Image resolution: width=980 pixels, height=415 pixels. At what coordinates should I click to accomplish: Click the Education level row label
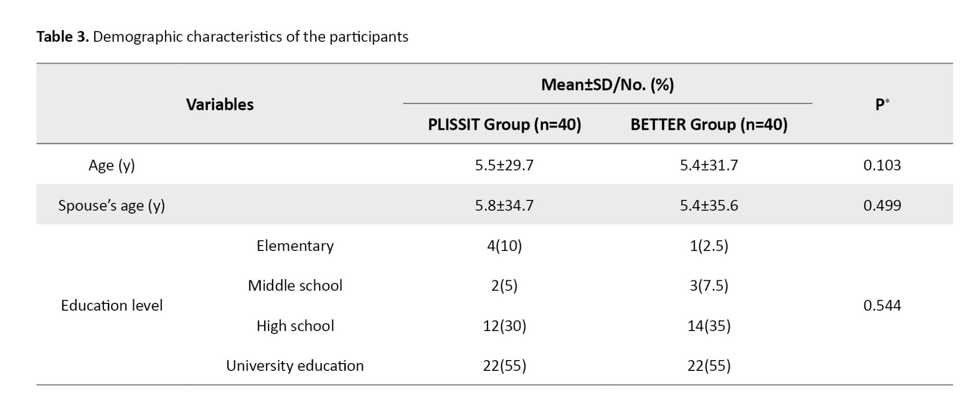tap(111, 305)
